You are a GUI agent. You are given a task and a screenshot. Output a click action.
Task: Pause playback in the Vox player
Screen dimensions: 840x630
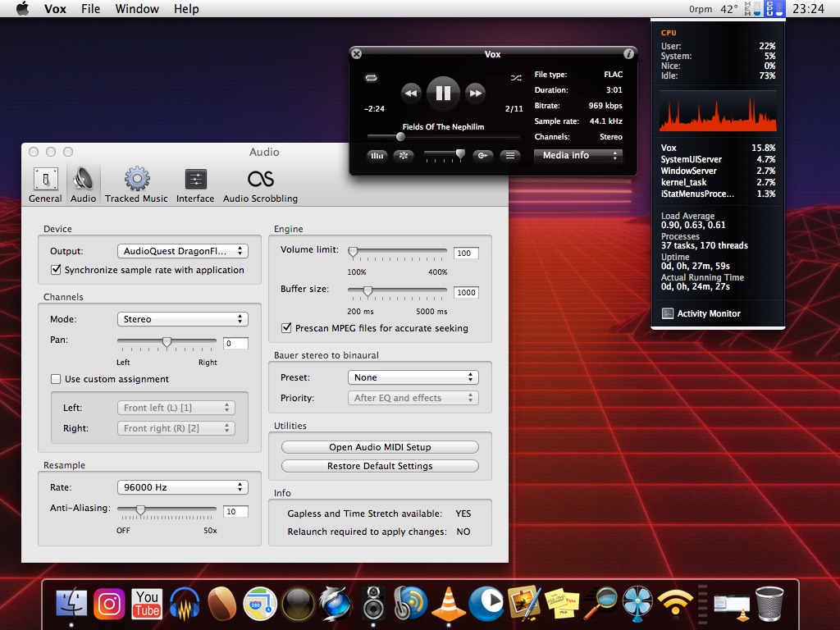point(443,93)
